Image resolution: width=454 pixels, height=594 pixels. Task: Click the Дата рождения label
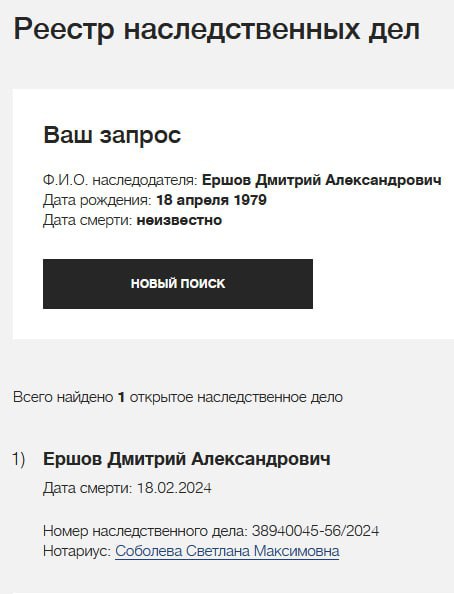[x=97, y=200]
